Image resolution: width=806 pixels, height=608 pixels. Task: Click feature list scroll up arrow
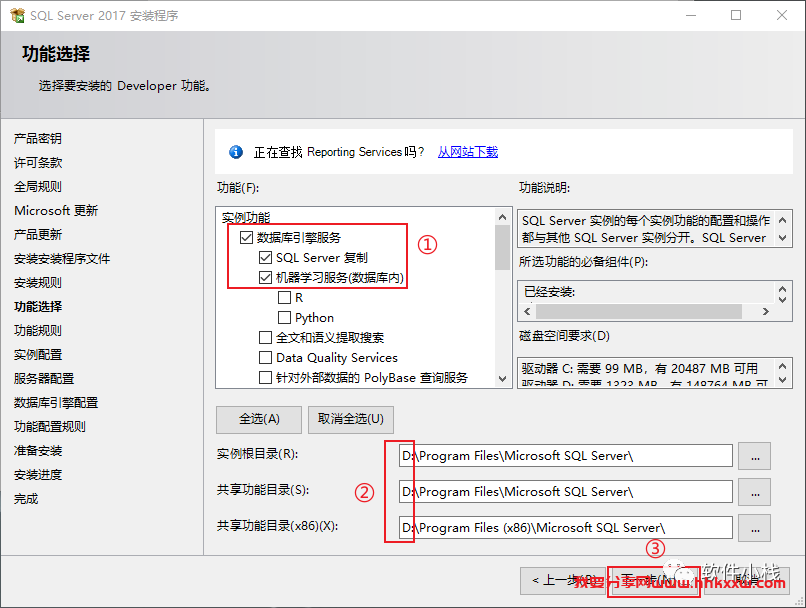pos(502,217)
